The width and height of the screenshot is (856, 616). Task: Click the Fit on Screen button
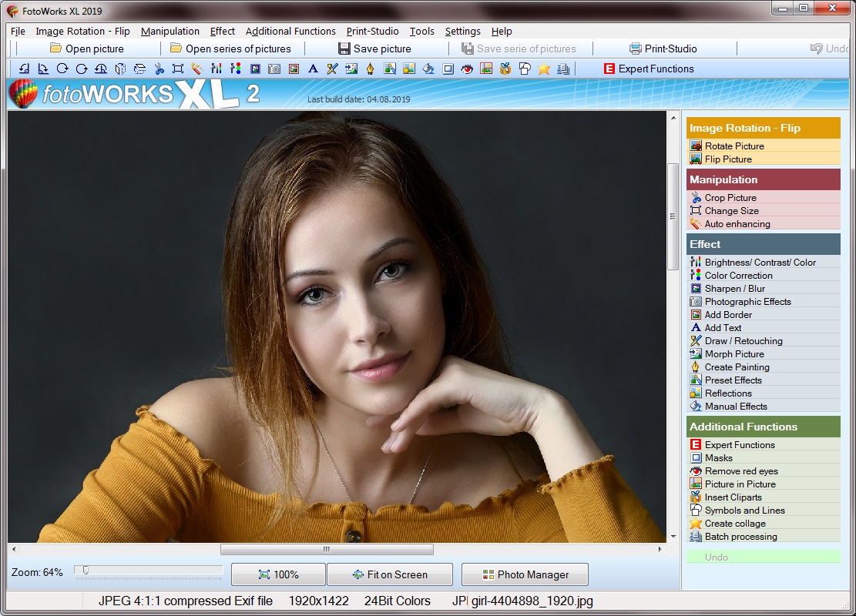coord(389,574)
